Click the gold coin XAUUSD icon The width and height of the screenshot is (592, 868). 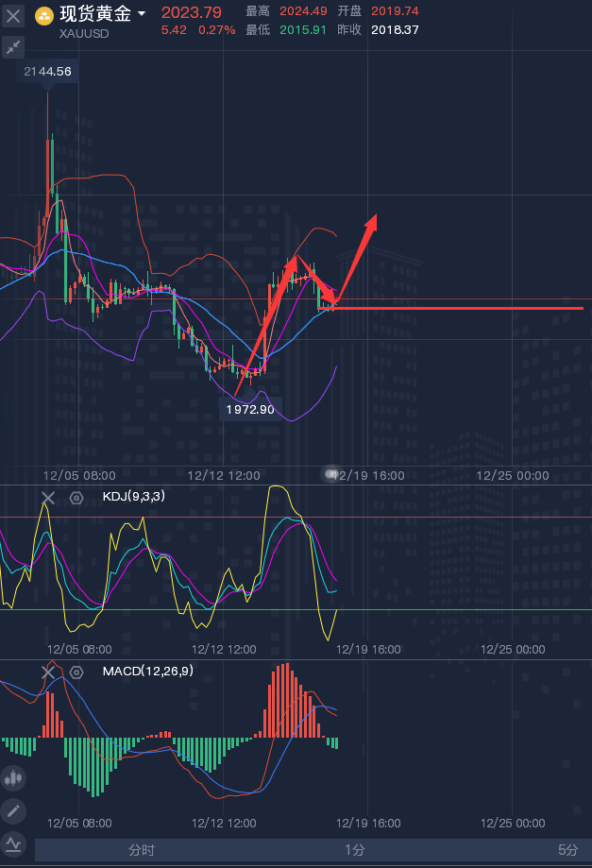click(x=44, y=16)
